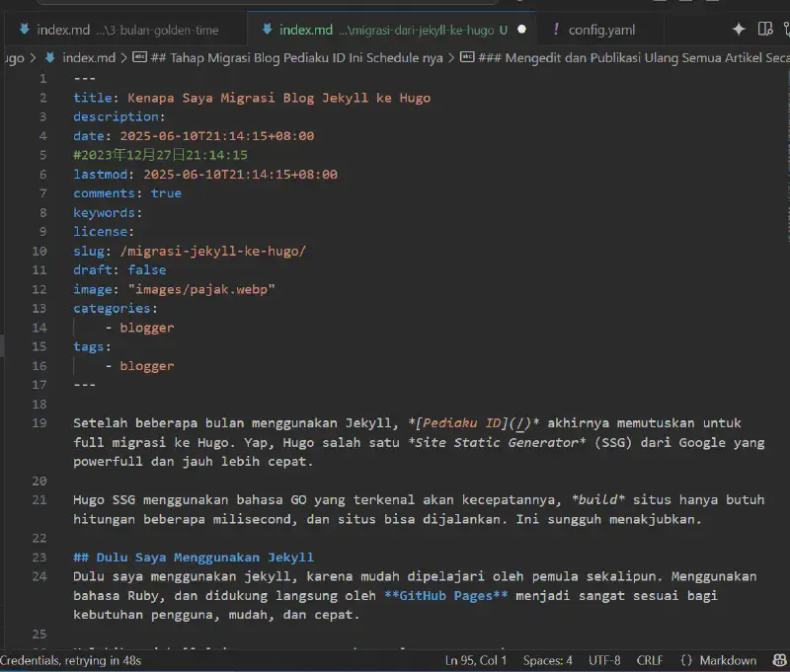Click line number 1
The width and height of the screenshot is (790, 672).
point(42,79)
